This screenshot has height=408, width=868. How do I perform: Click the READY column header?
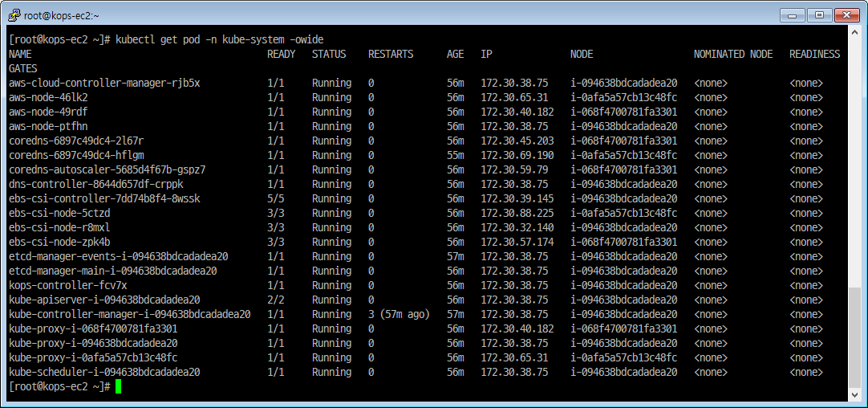[x=282, y=55]
